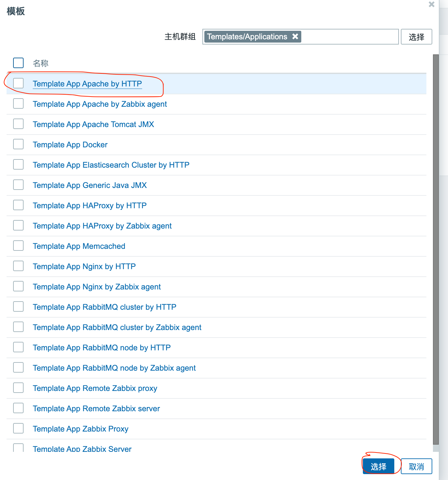The width and height of the screenshot is (448, 480).
Task: Open Template App RabbitMQ node by HTTP
Action: coord(102,347)
